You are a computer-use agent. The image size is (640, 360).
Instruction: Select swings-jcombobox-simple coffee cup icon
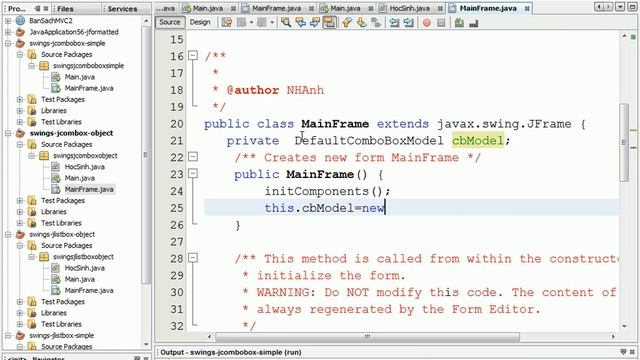20,43
